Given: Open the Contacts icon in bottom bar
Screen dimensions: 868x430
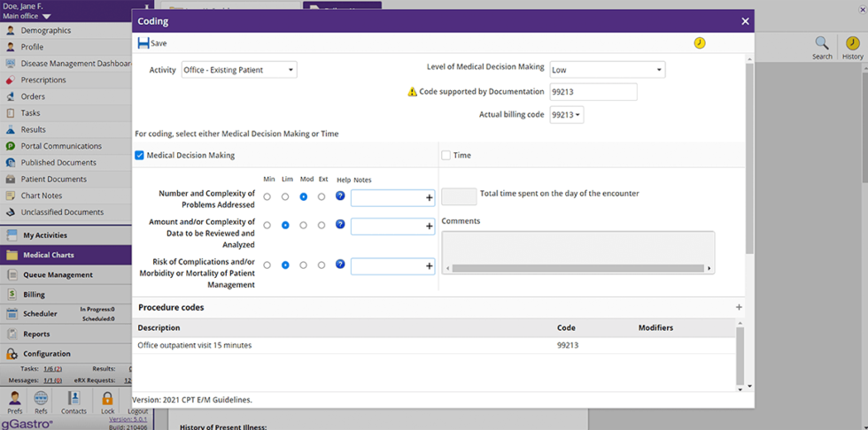Looking at the screenshot, I should click(74, 399).
